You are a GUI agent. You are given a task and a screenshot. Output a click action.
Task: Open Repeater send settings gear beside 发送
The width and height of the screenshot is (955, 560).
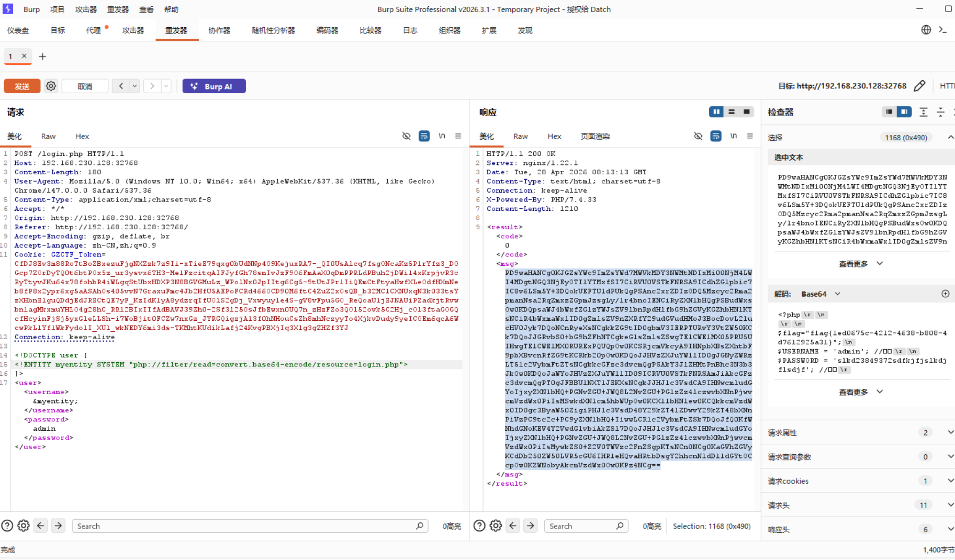point(51,86)
